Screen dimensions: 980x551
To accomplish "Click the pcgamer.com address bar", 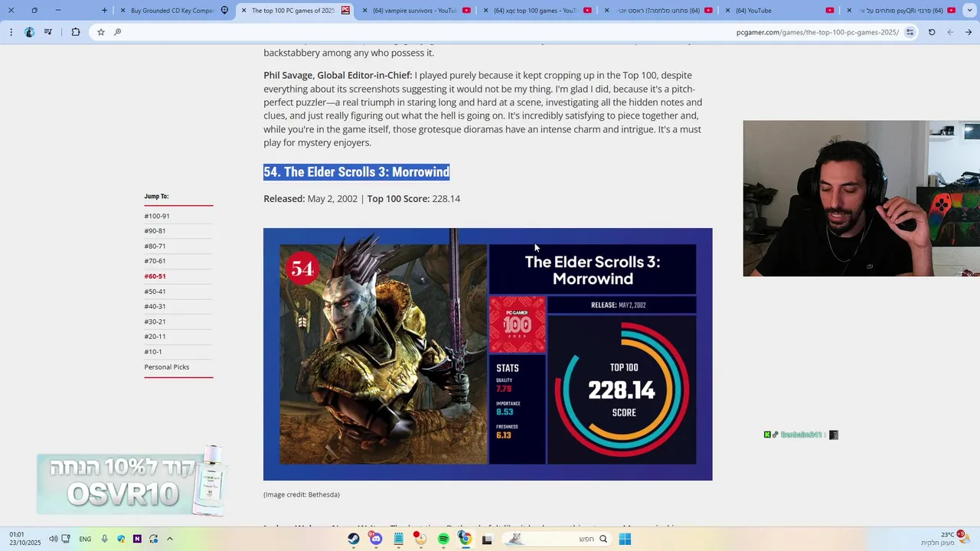I will (x=505, y=32).
